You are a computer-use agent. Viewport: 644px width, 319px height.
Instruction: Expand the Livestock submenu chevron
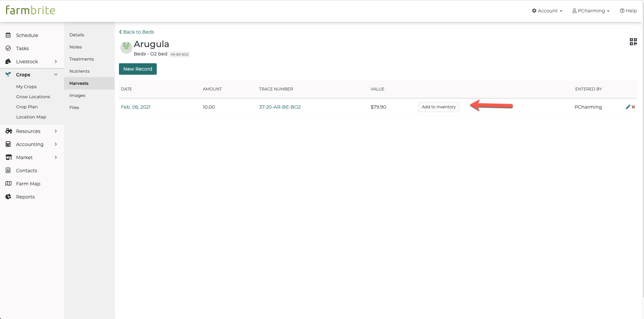click(56, 61)
